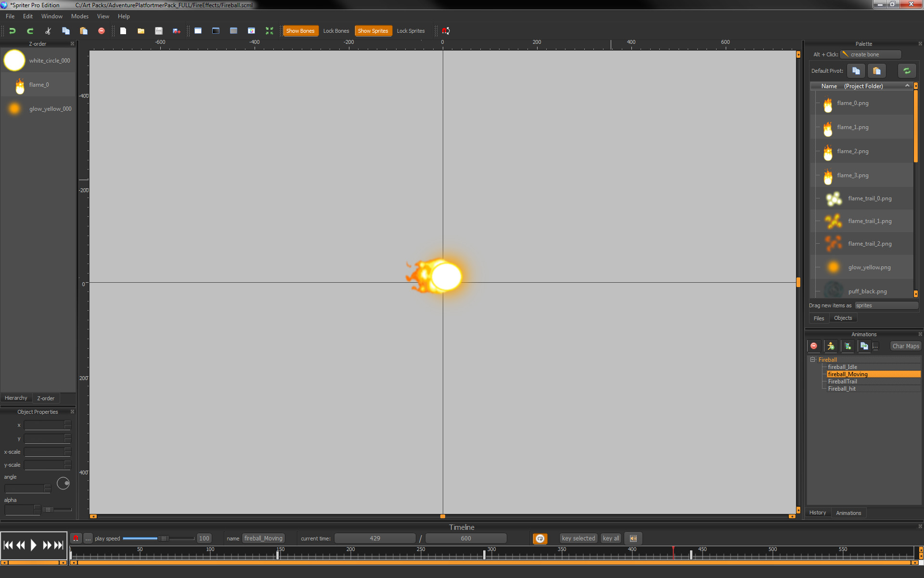Click the new animation icon in Animations panel
The width and height of the screenshot is (924, 578).
830,346
